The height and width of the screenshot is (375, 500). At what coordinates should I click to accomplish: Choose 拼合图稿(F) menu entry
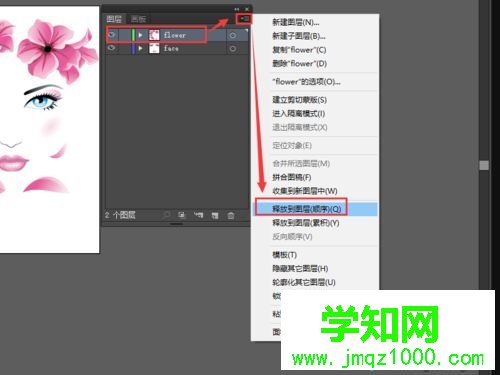292,177
